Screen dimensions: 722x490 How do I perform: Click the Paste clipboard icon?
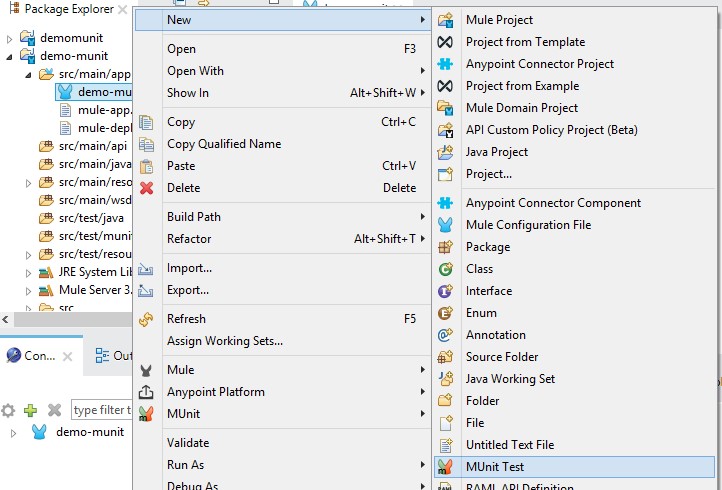coord(146,166)
